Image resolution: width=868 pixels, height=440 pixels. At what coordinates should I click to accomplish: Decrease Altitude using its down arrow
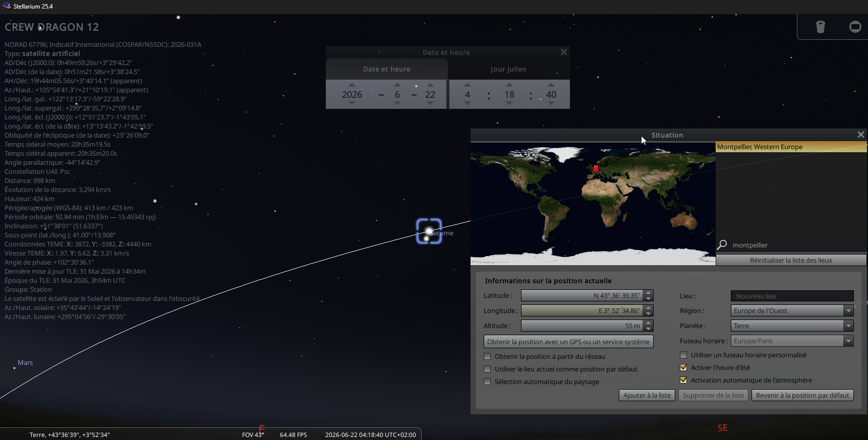(x=649, y=329)
